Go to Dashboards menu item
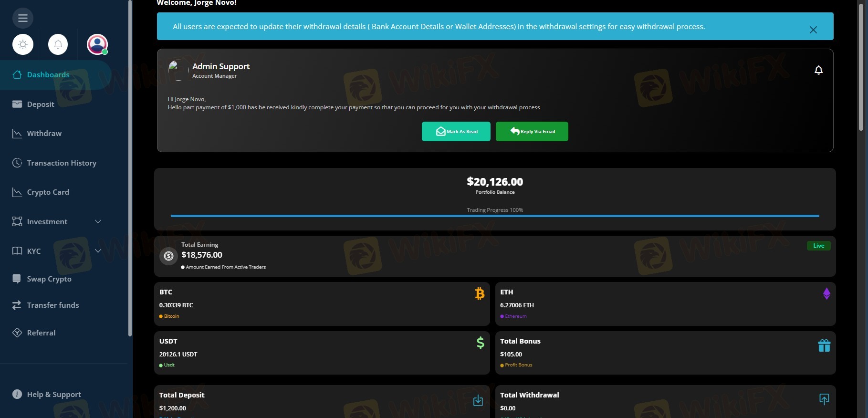The height and width of the screenshot is (418, 868). click(x=55, y=75)
